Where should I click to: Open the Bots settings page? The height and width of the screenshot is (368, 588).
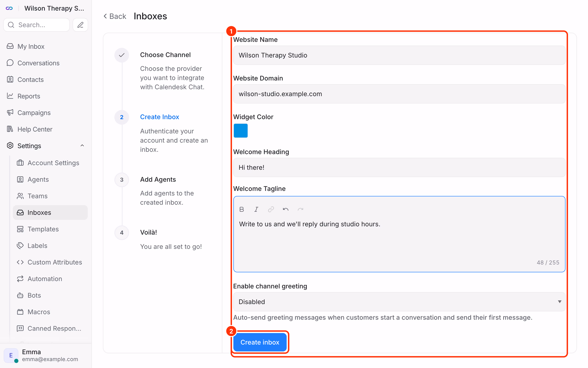50,295
